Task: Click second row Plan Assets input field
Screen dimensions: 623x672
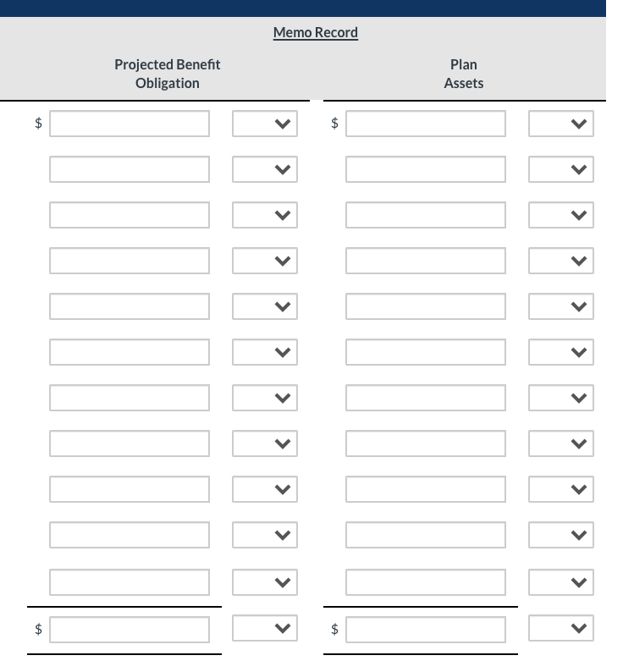Action: pyautogui.click(x=425, y=169)
